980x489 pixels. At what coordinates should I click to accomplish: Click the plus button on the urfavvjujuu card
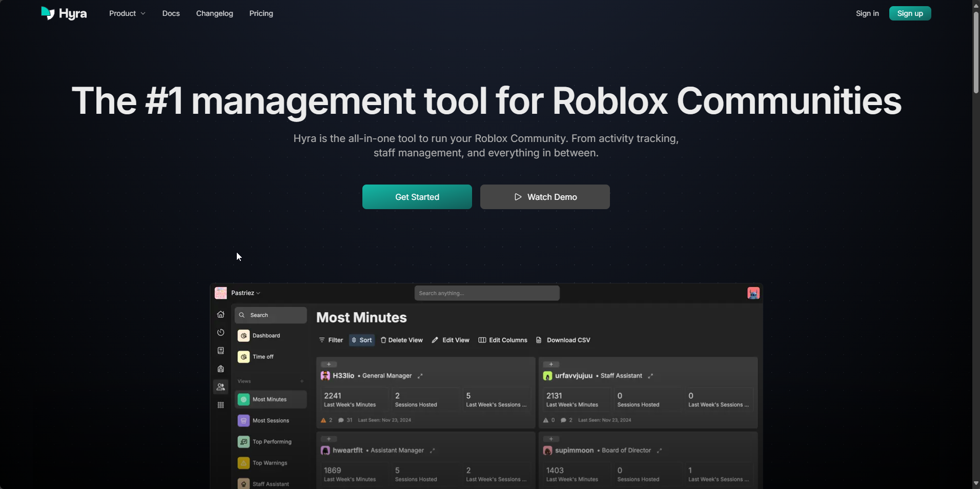click(551, 364)
